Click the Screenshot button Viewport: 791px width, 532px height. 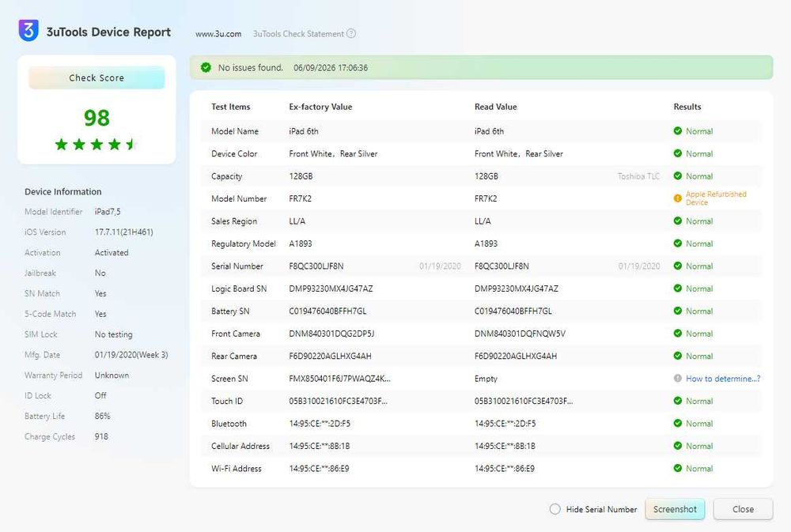[x=675, y=509]
